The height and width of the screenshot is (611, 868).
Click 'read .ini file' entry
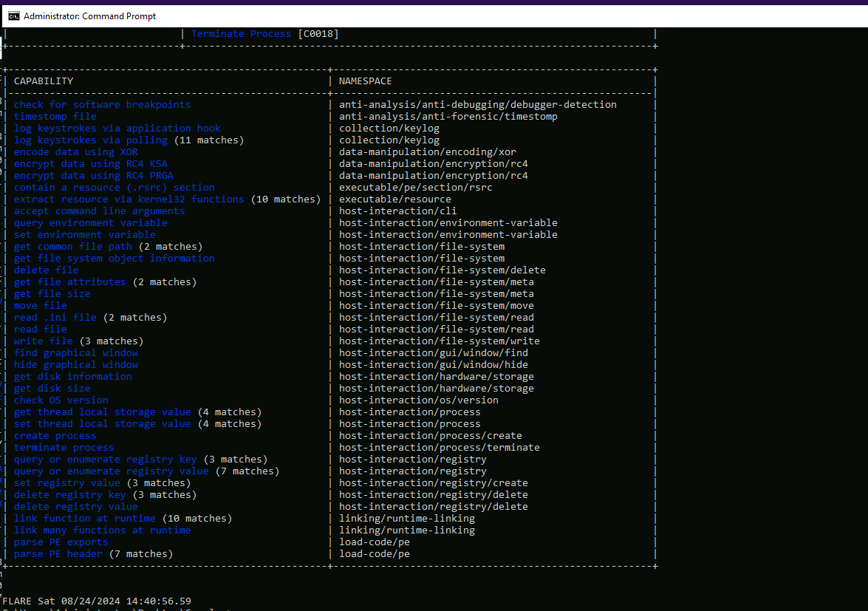[55, 317]
